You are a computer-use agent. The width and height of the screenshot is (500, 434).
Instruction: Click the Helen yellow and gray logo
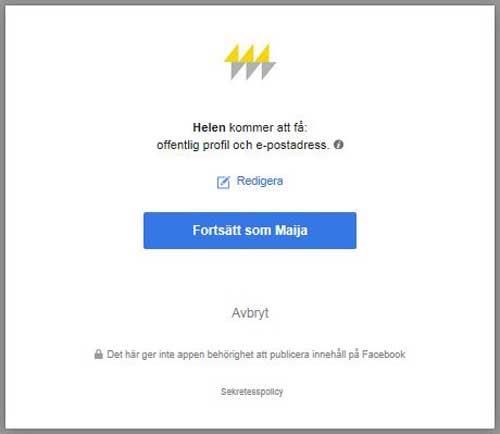pyautogui.click(x=250, y=62)
